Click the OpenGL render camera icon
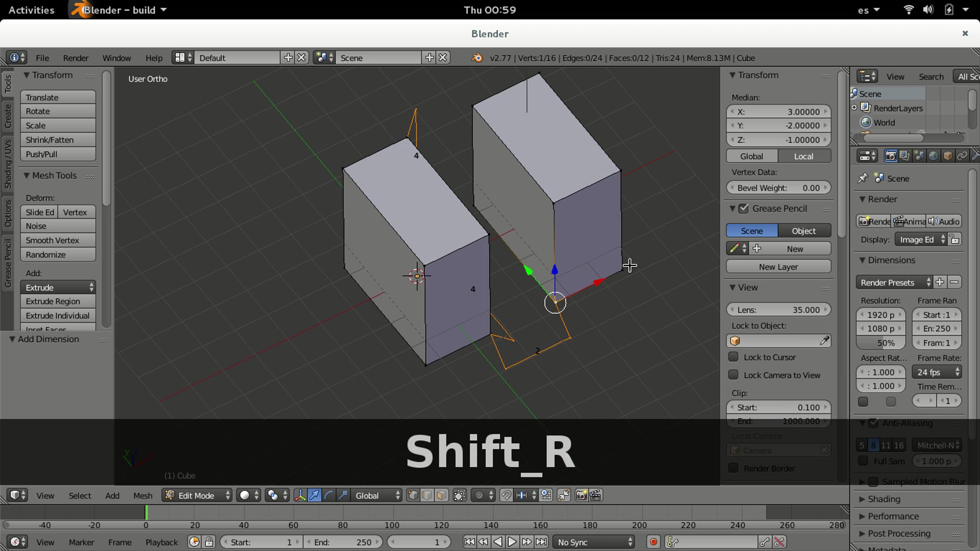 point(581,495)
